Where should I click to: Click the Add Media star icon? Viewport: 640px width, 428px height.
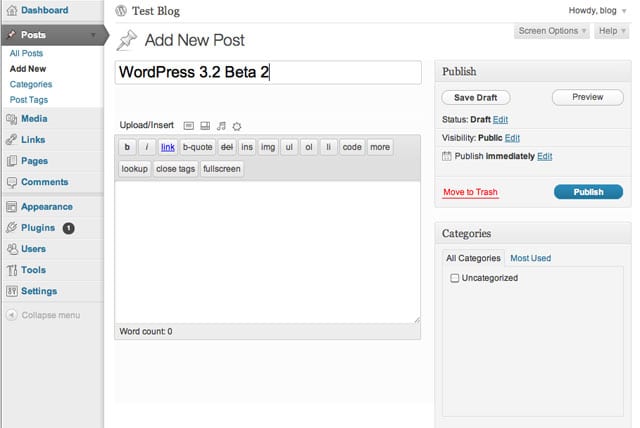tap(237, 126)
